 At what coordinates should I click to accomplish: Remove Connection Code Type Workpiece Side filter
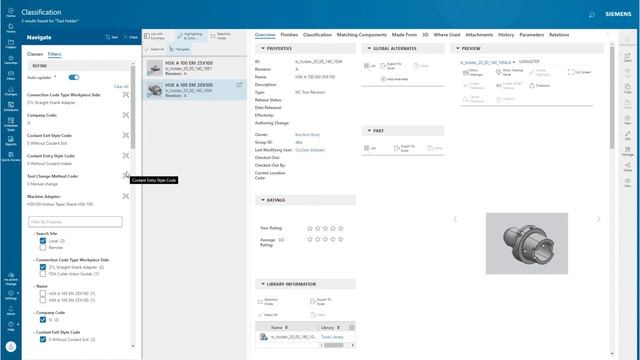point(126,95)
